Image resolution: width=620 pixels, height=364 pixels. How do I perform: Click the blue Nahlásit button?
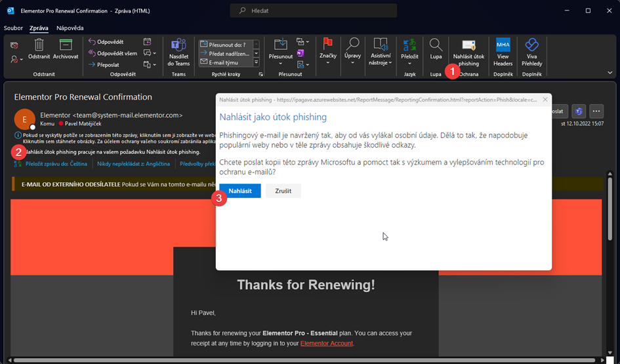pos(239,191)
